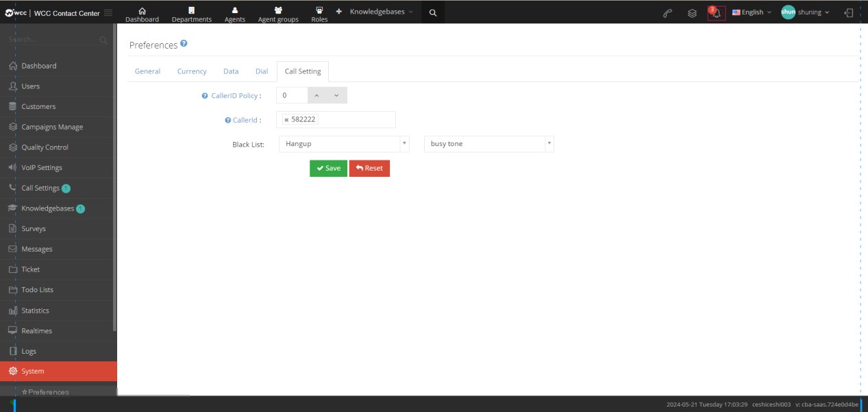This screenshot has height=412, width=868.
Task: Open Dashboard from the top navigation
Action: [x=142, y=14]
